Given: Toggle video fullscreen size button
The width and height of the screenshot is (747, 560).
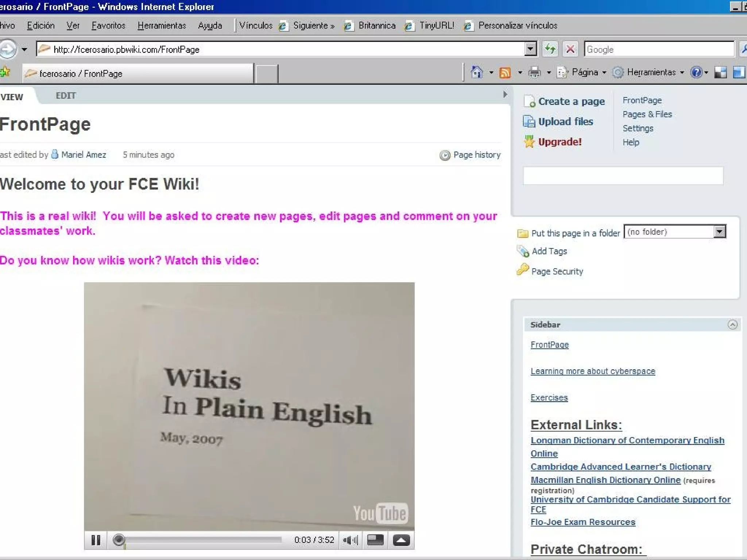Looking at the screenshot, I should [375, 540].
